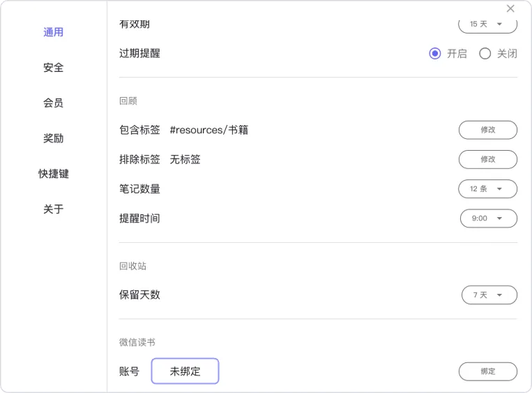This screenshot has height=393, width=532.
Task: Click the 绑定 button for 微信读书
Action: point(488,371)
